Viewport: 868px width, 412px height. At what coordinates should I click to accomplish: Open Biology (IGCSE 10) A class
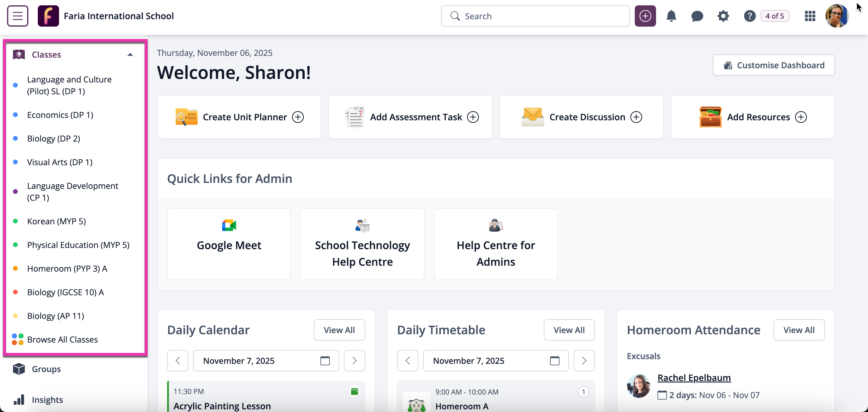pos(65,292)
